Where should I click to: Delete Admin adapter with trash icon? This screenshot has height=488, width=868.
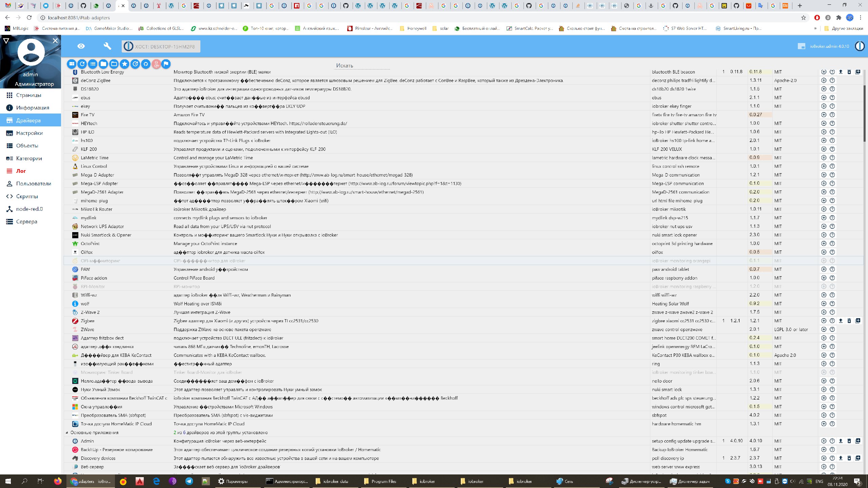pyautogui.click(x=849, y=441)
